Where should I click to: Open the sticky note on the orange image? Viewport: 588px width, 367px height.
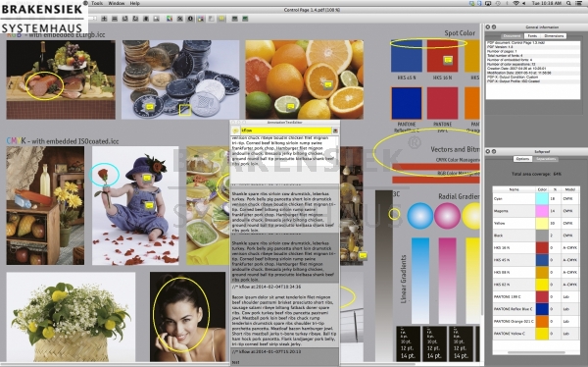[328, 85]
